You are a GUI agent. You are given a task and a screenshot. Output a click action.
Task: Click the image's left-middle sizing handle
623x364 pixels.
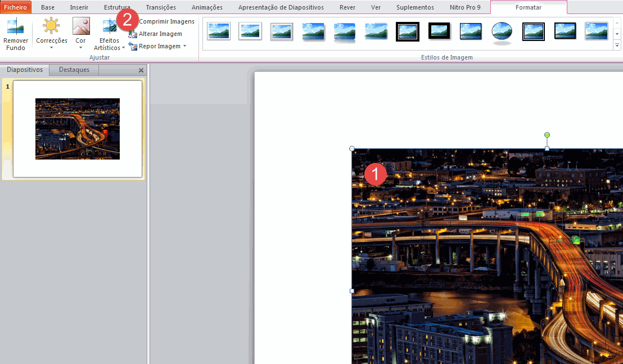[351, 291]
